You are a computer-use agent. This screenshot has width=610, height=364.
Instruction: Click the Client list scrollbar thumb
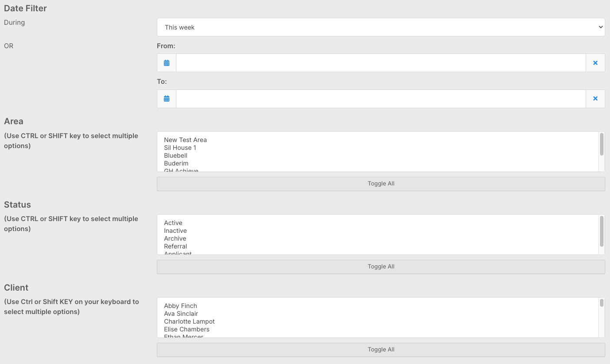(x=602, y=303)
